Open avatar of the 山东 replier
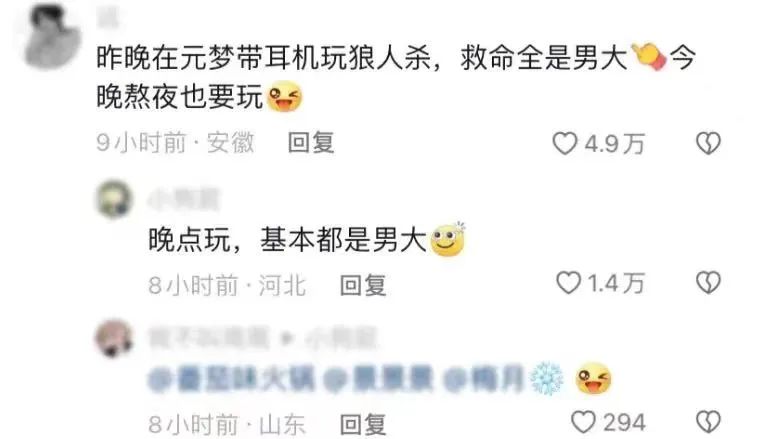764x439 pixels. coord(114,338)
